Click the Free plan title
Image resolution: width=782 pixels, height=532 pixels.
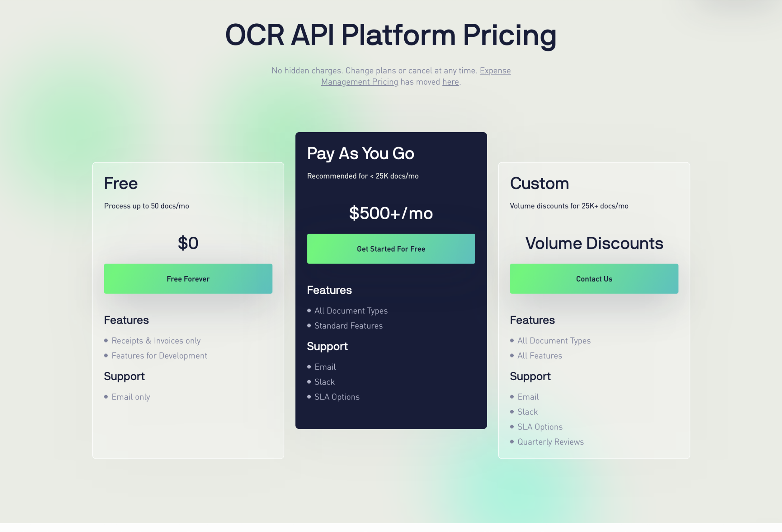click(121, 184)
